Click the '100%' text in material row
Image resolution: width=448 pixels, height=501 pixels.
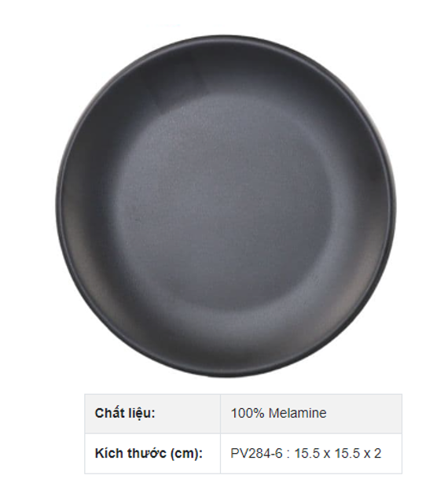click(248, 413)
